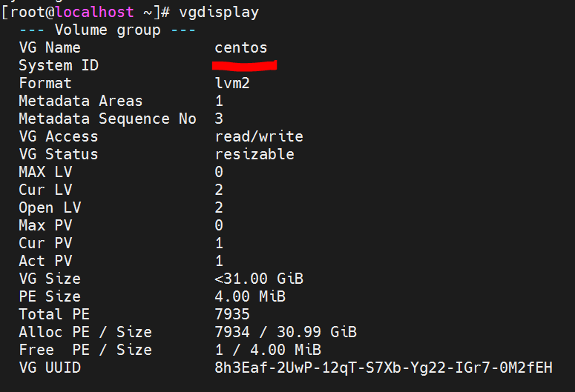Click the Volume group header line

107,30
